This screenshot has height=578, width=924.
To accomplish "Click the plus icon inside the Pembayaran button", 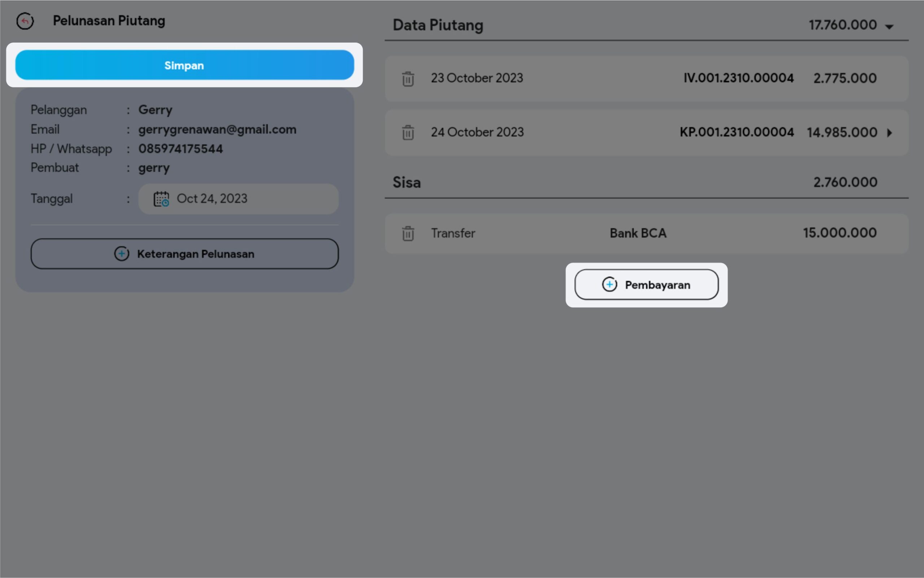I will click(x=609, y=285).
